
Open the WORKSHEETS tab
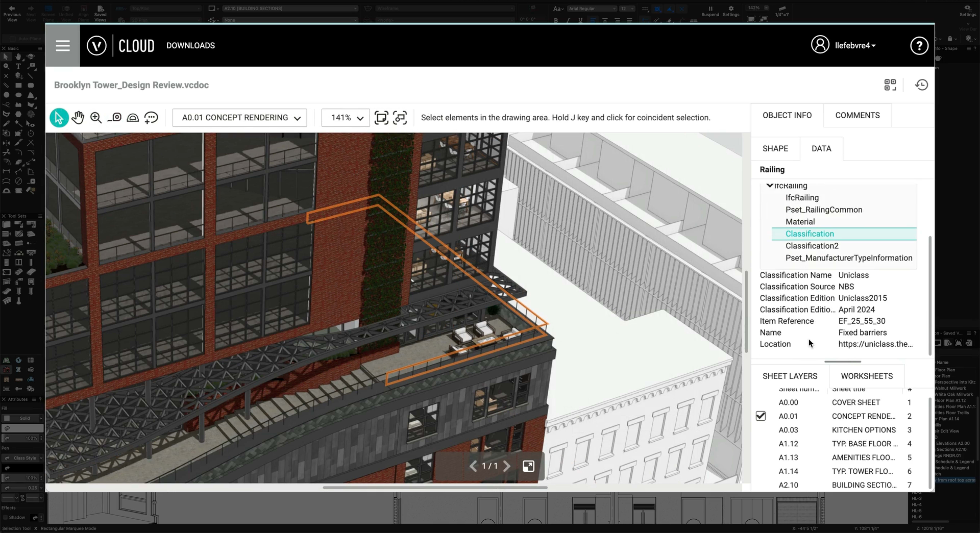point(866,376)
